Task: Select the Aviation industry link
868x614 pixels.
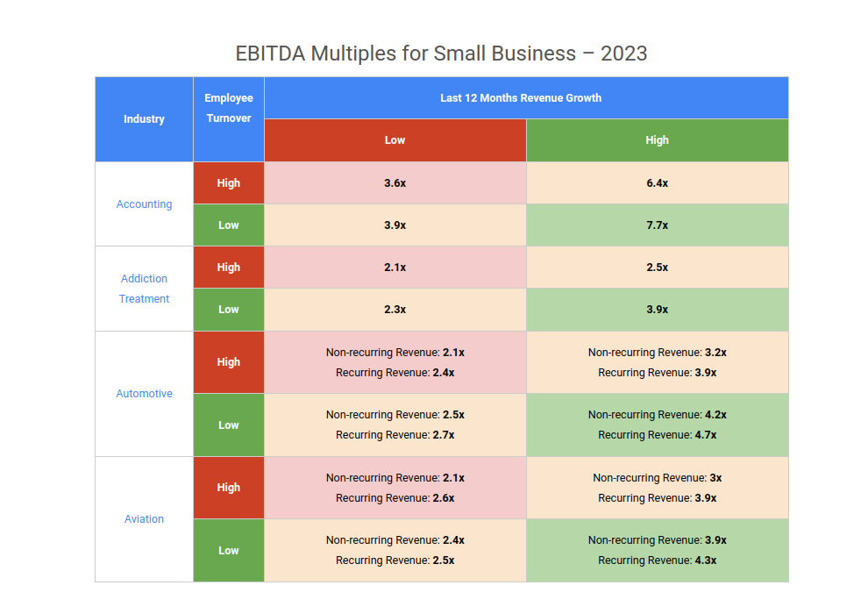Action: click(144, 519)
